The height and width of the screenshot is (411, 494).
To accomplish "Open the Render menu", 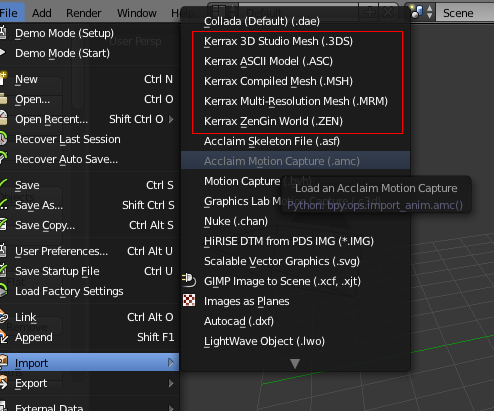I will pyautogui.click(x=83, y=13).
